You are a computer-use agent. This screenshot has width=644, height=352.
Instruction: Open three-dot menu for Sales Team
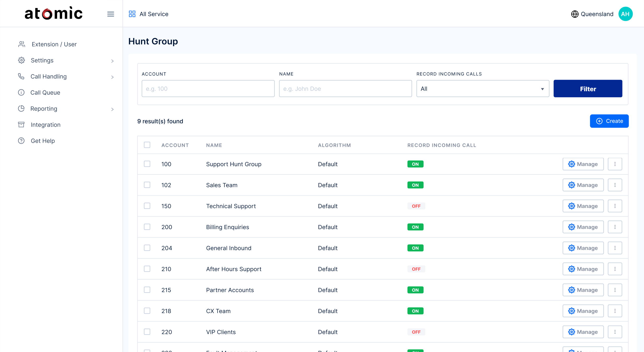click(x=615, y=185)
